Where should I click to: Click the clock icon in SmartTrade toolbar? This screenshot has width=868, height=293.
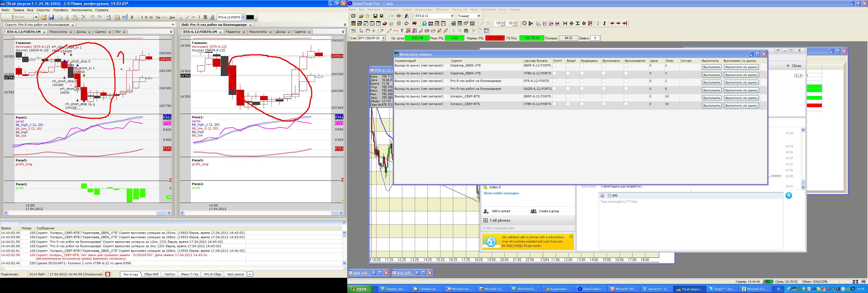point(524,23)
